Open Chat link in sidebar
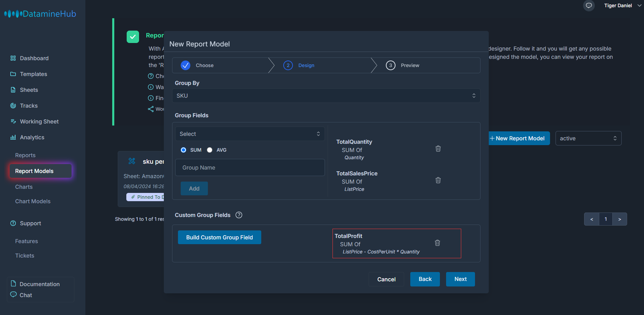 pos(25,295)
